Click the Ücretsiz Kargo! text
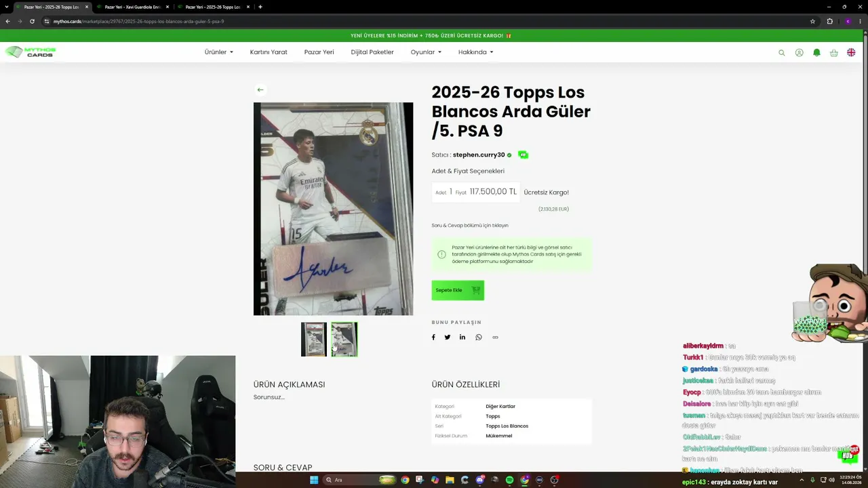This screenshot has height=488, width=868. pos(547,192)
